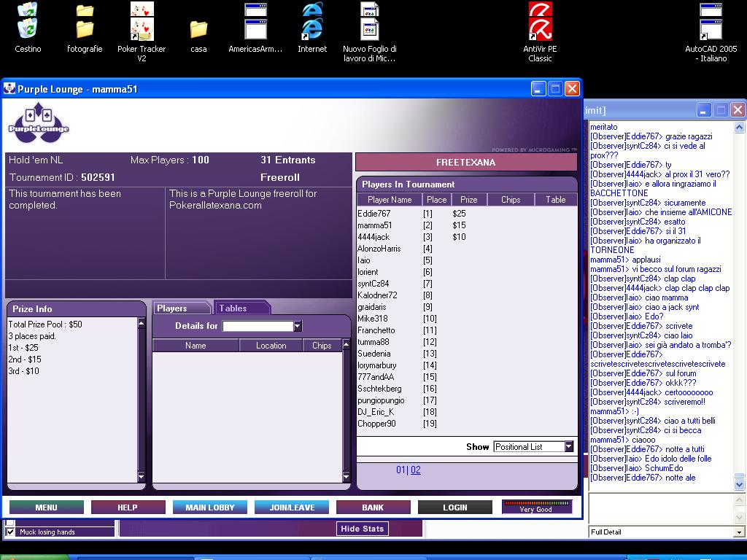
Task: Click the SchumEdo chat message
Action: pos(637,468)
